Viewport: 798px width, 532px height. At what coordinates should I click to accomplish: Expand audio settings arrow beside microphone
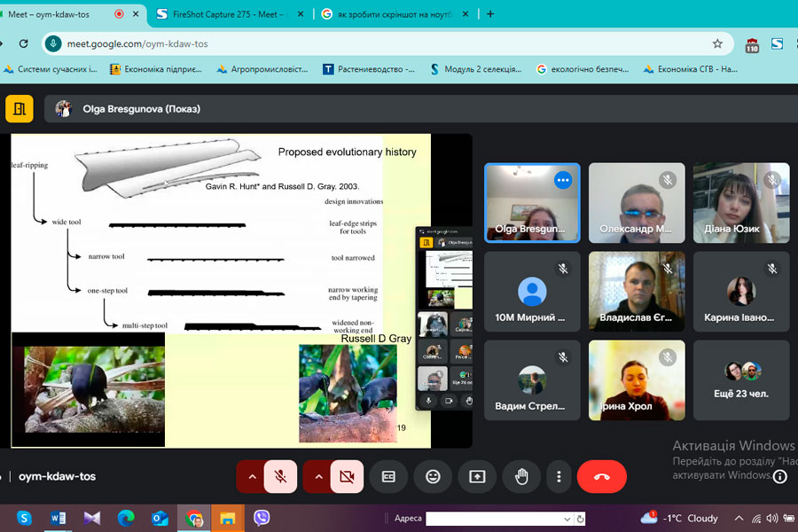click(252, 477)
